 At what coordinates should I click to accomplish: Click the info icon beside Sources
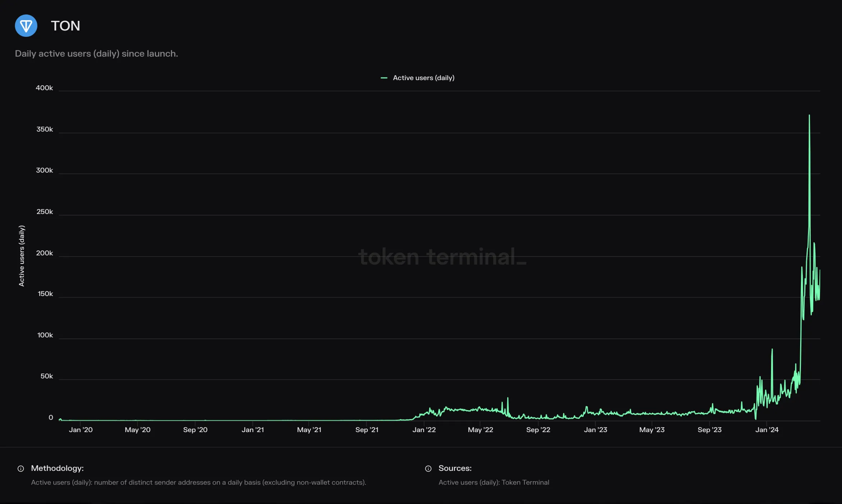click(x=428, y=468)
